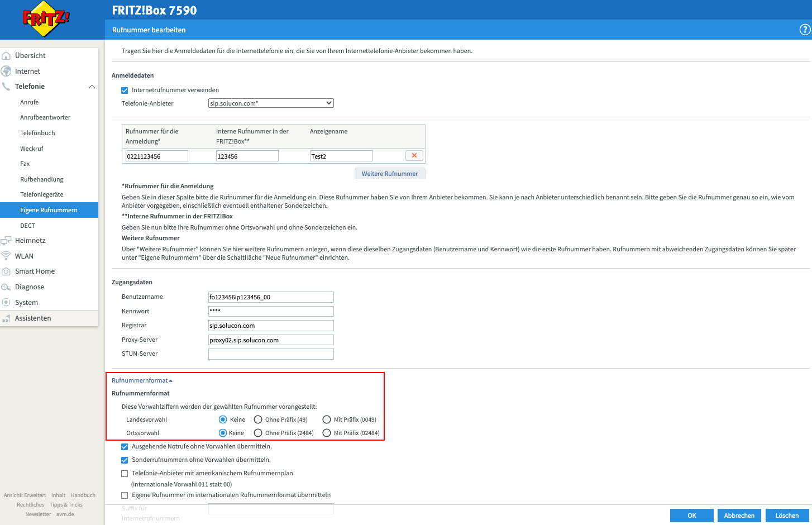Collapse the Rufnummernformat section
Screen dimensions: 812x525
[x=142, y=380]
